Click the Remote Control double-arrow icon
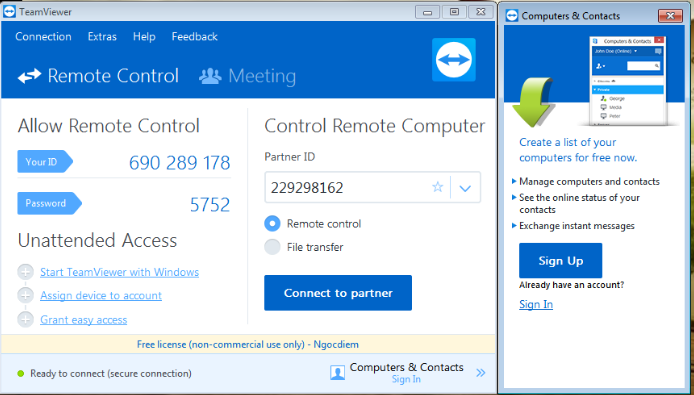 coord(30,76)
